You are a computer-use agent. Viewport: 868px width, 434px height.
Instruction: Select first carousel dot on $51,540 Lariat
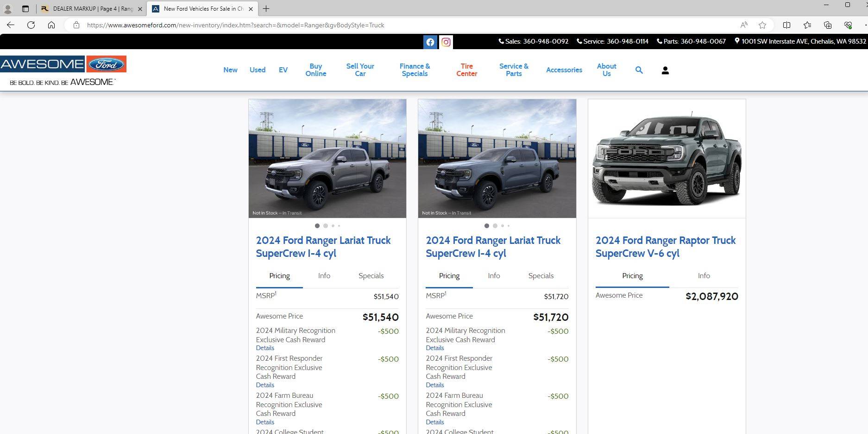[317, 226]
